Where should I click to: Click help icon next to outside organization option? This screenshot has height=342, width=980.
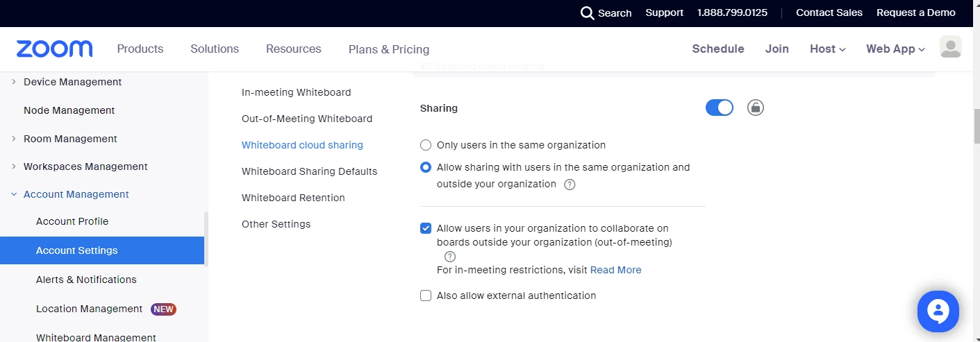pos(570,185)
